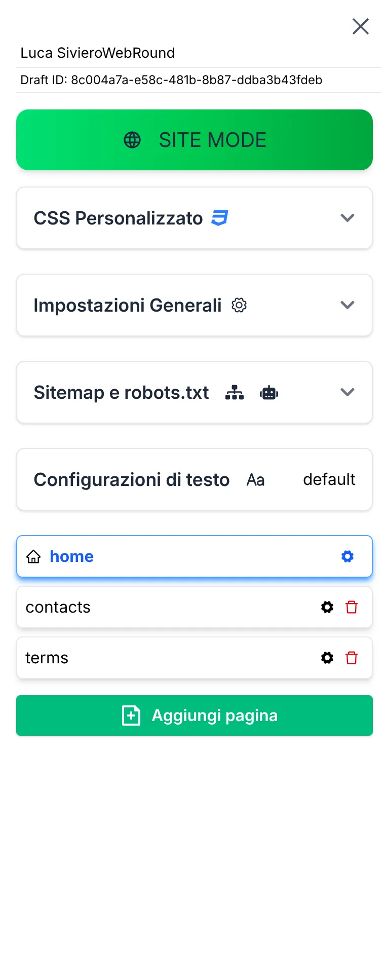The height and width of the screenshot is (980, 387).
Task: Click the Aa typography icon
Action: point(256,480)
